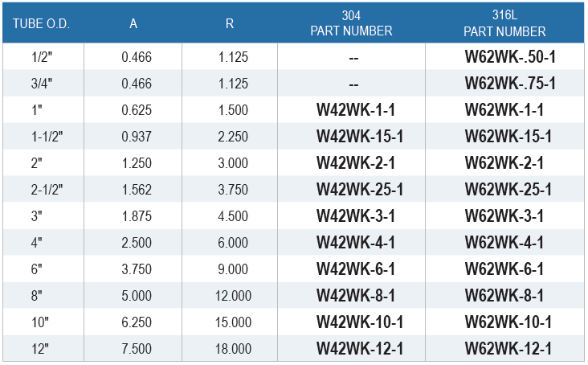Select the 3/4" tube O.D. cell

pyautogui.click(x=42, y=84)
